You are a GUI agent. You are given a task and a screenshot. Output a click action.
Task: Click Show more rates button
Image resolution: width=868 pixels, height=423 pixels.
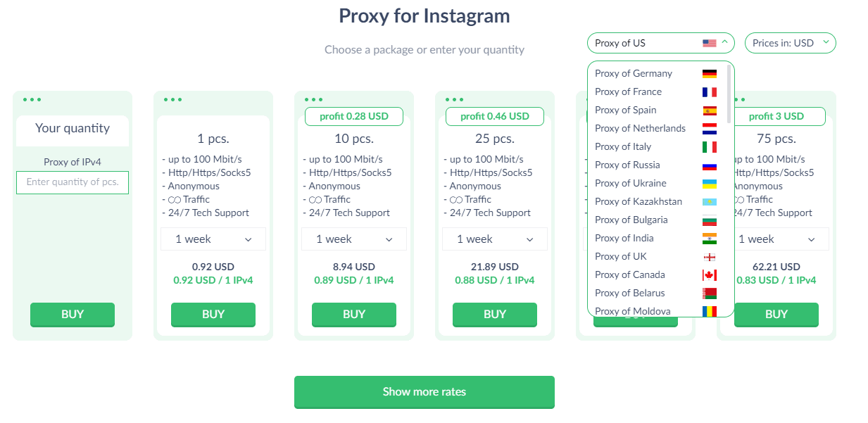[x=424, y=392]
